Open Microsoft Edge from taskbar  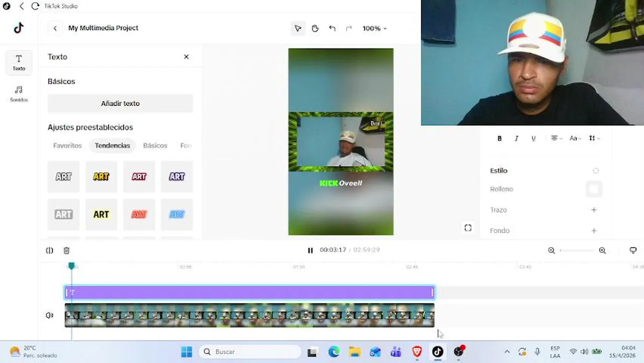334,352
